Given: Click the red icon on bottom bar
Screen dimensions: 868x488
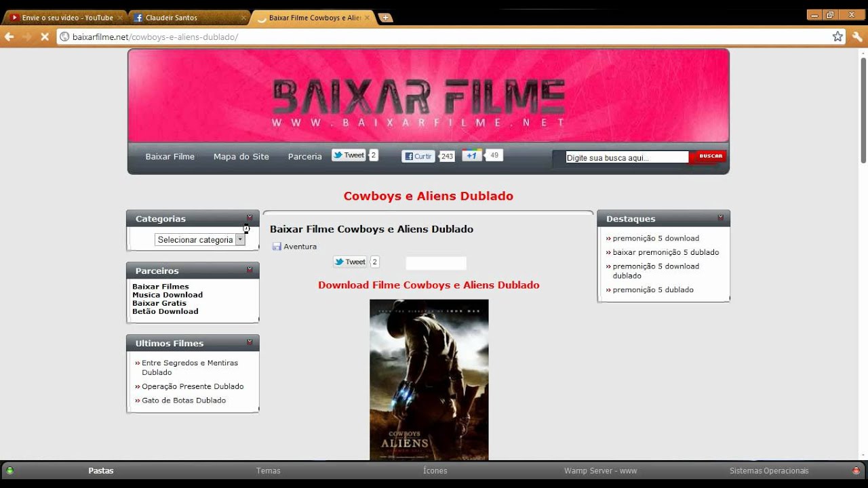Looking at the screenshot, I should coord(856,470).
